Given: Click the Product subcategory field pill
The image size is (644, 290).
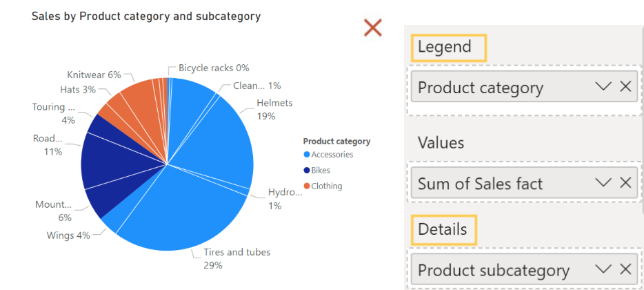Looking at the screenshot, I should (524, 269).
